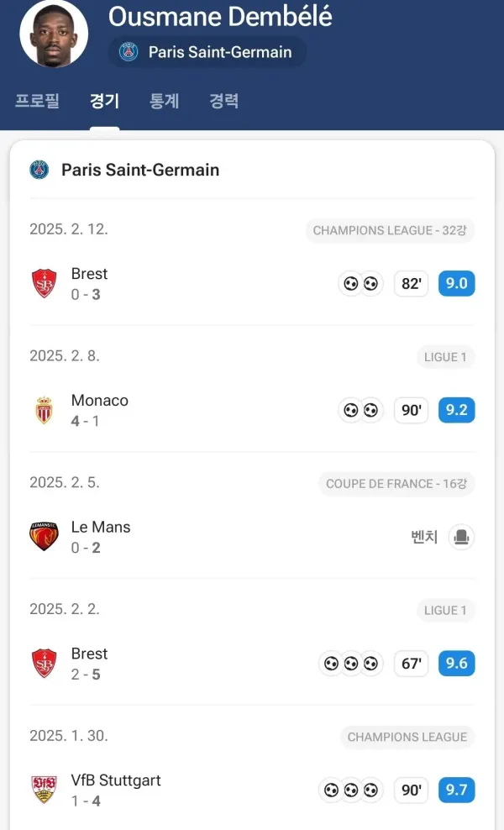Tap the Champions League 32강 competition label
Viewport: 504px width, 830px height.
click(x=389, y=230)
